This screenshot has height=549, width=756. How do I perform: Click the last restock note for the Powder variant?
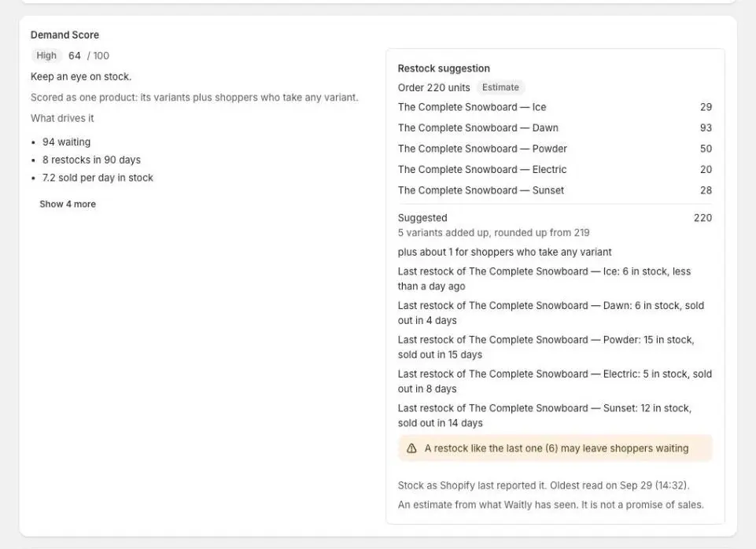pyautogui.click(x=546, y=347)
